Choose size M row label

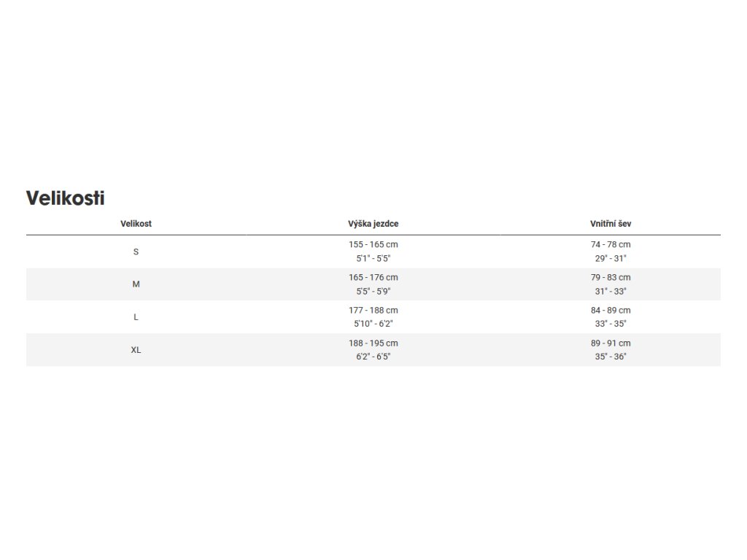pos(136,284)
